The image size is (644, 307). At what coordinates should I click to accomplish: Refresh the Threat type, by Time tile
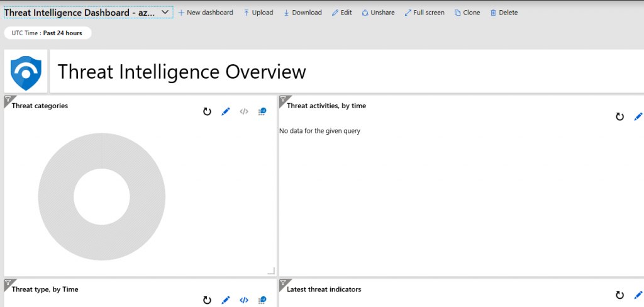207,300
